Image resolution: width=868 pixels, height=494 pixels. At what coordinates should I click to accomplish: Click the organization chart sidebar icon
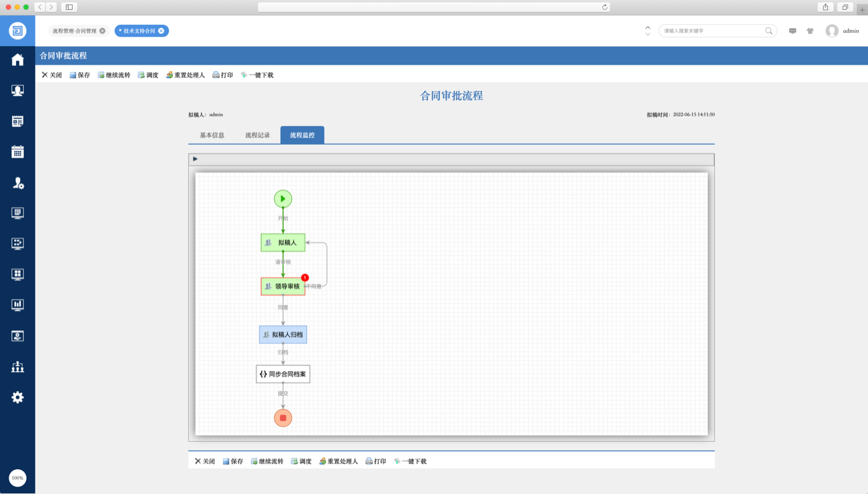click(17, 366)
